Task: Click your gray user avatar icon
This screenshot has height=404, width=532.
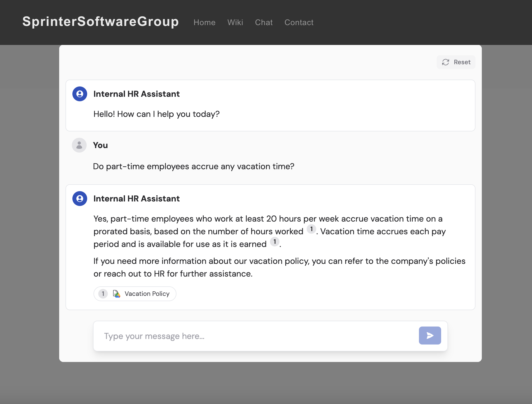Action: click(x=79, y=145)
